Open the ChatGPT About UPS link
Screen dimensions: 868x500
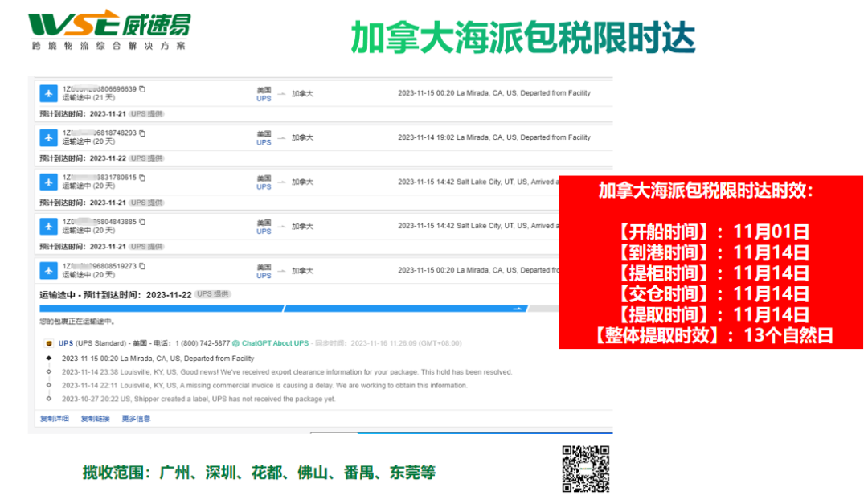[x=275, y=343]
